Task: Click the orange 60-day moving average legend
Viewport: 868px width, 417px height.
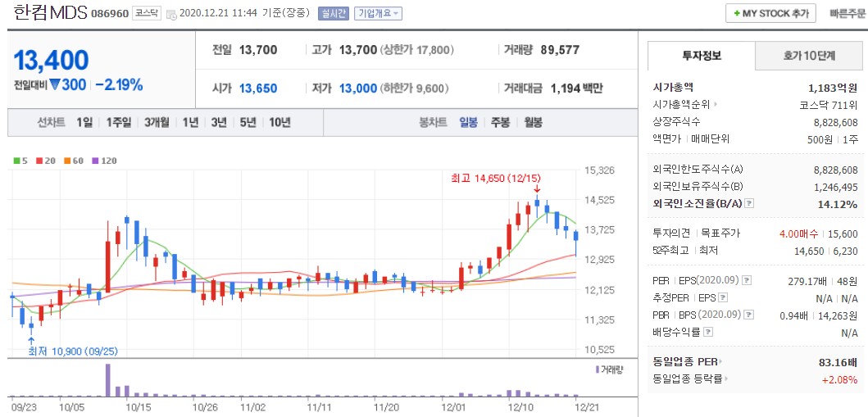Action: [74, 161]
